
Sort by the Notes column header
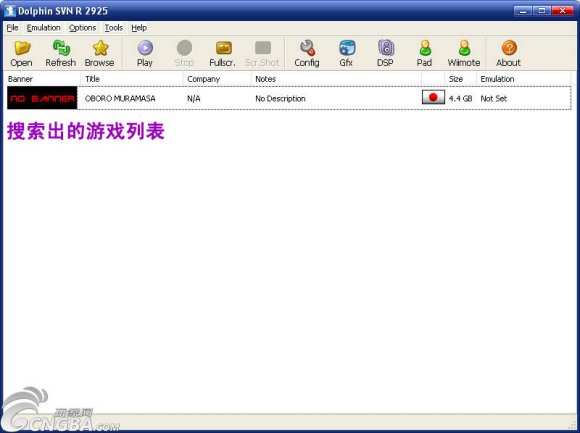pyautogui.click(x=337, y=79)
